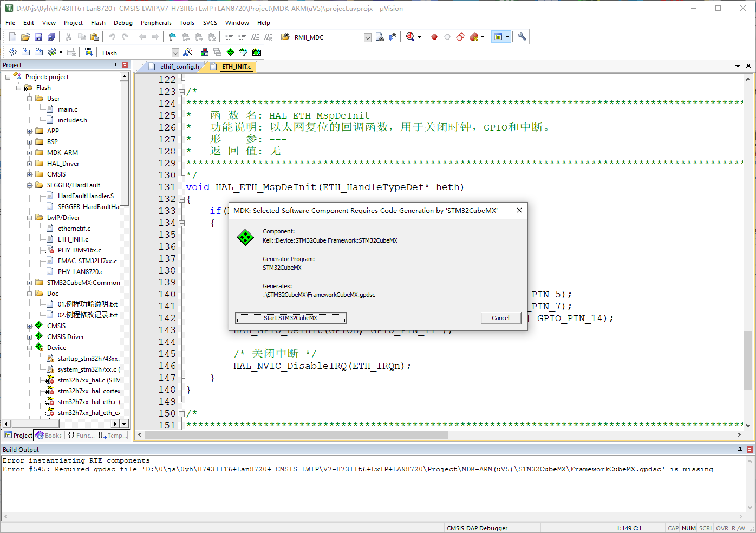Expand the APP group in the project tree

click(x=30, y=131)
